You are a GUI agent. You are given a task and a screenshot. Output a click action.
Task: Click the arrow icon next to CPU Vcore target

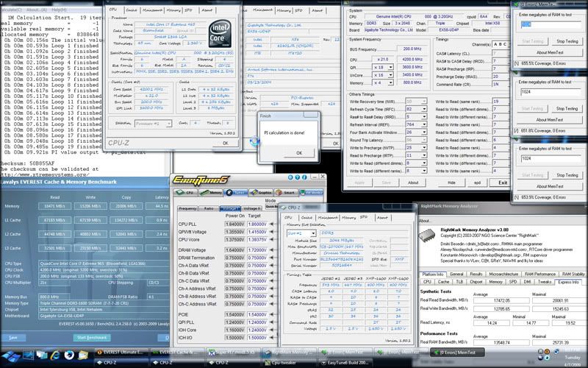coord(271,240)
